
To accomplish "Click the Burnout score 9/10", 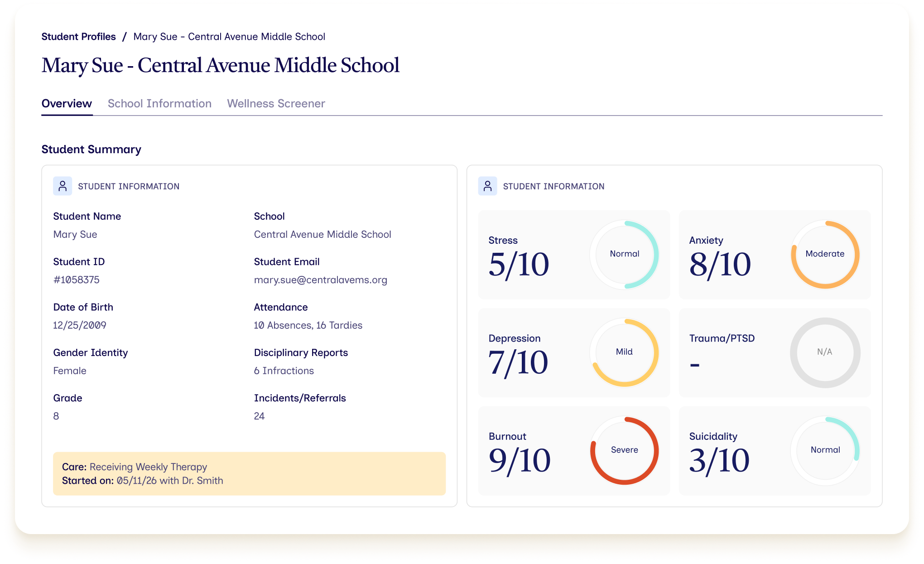I will tap(520, 461).
